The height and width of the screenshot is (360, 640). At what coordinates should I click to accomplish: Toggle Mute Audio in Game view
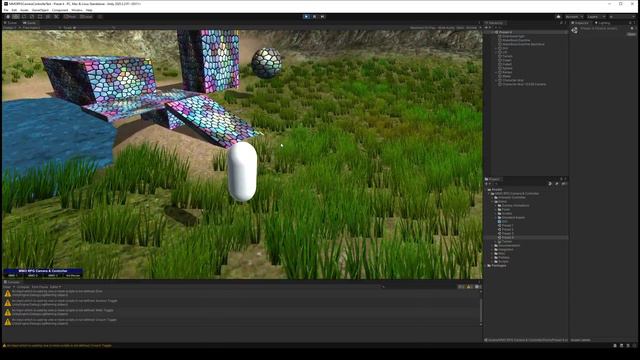446,28
